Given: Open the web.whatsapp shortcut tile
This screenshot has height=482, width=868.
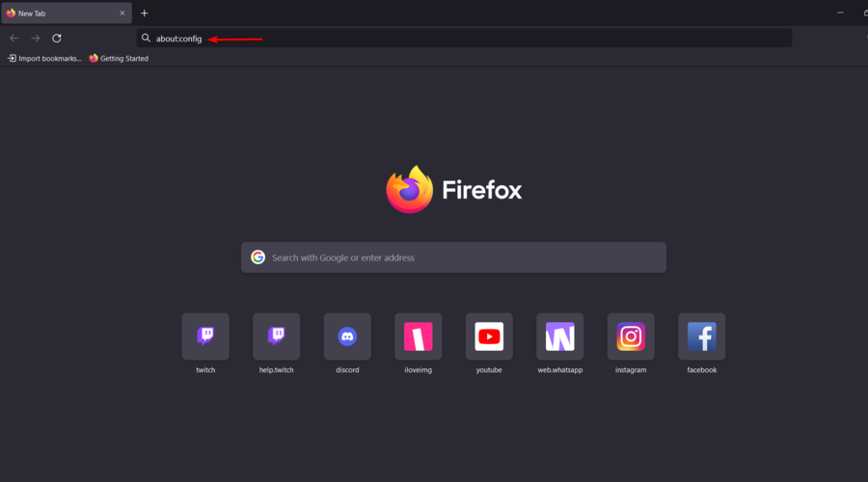Looking at the screenshot, I should click(559, 336).
